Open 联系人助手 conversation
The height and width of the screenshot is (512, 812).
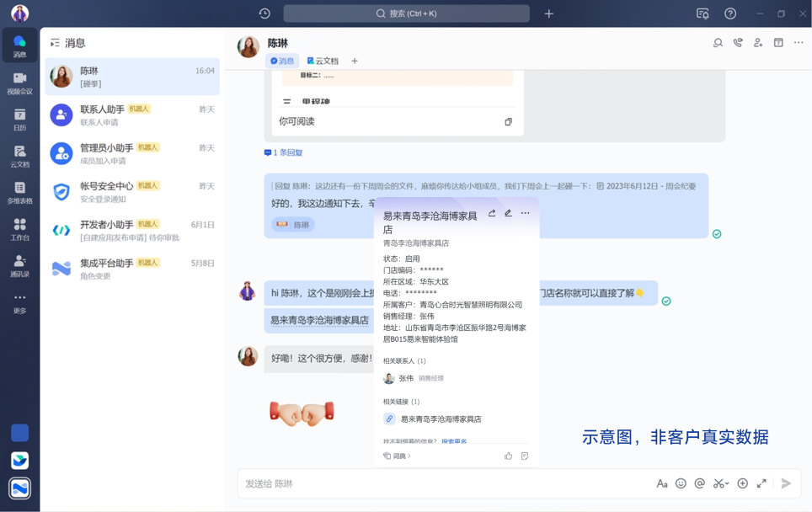click(132, 115)
